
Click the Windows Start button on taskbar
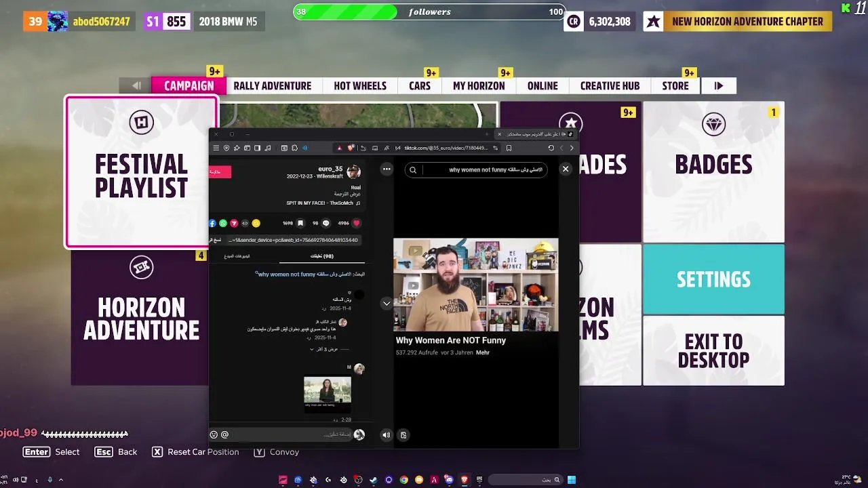[572, 480]
